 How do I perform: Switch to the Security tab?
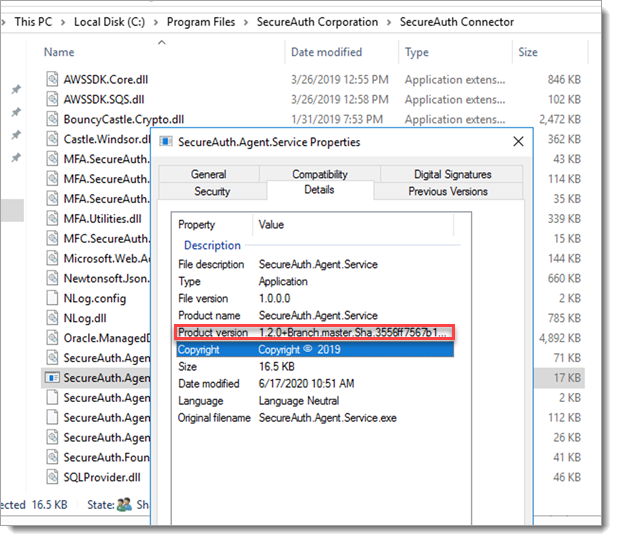[211, 191]
